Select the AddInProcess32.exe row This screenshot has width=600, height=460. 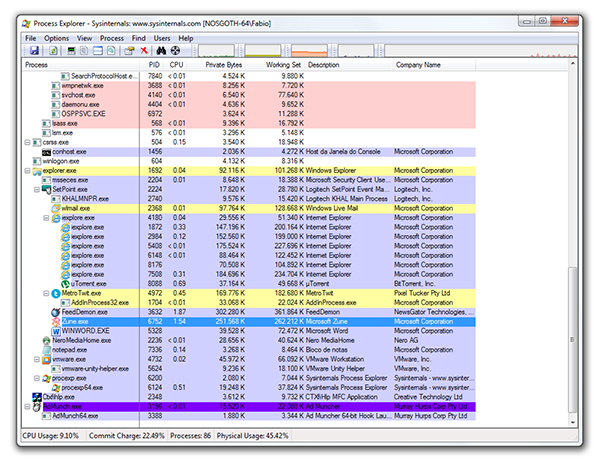coord(249,303)
